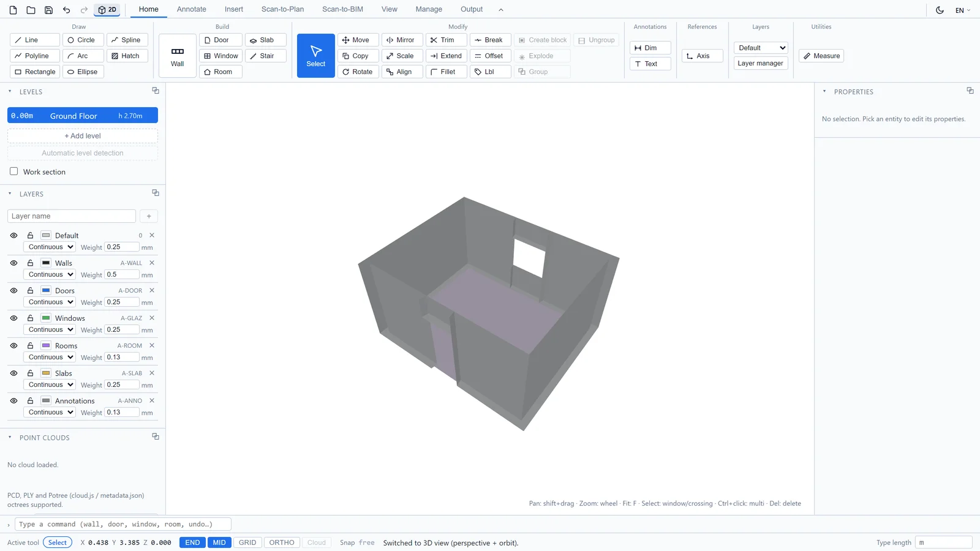Pick the Rooms layer color swatch
This screenshot has width=980, height=551.
click(x=46, y=345)
